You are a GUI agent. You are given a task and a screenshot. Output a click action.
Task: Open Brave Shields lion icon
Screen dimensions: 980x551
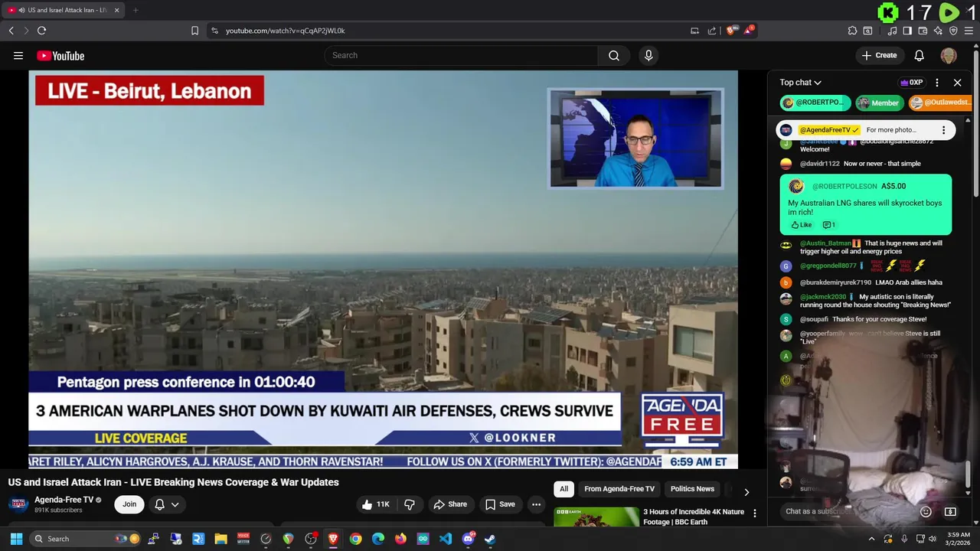pyautogui.click(x=730, y=31)
